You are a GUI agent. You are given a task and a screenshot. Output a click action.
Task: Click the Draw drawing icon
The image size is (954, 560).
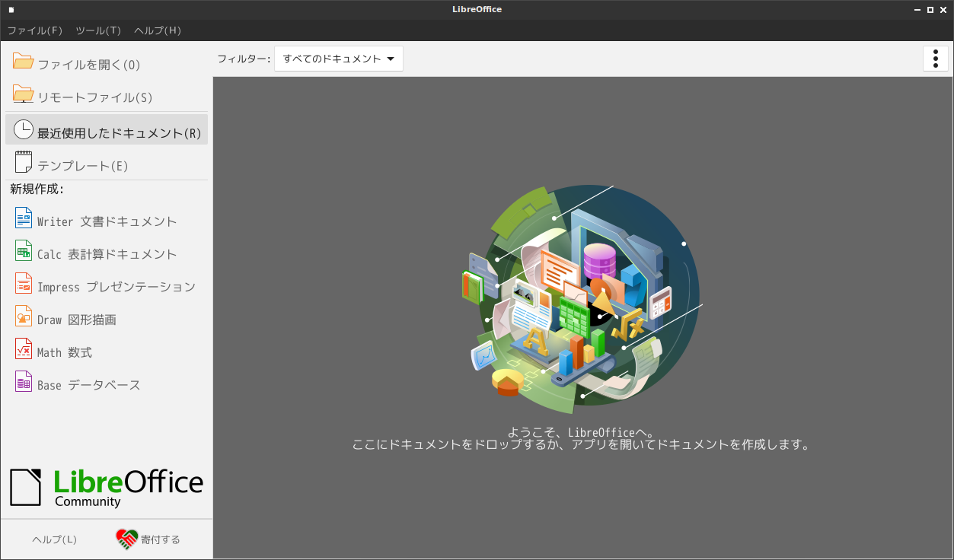24,317
